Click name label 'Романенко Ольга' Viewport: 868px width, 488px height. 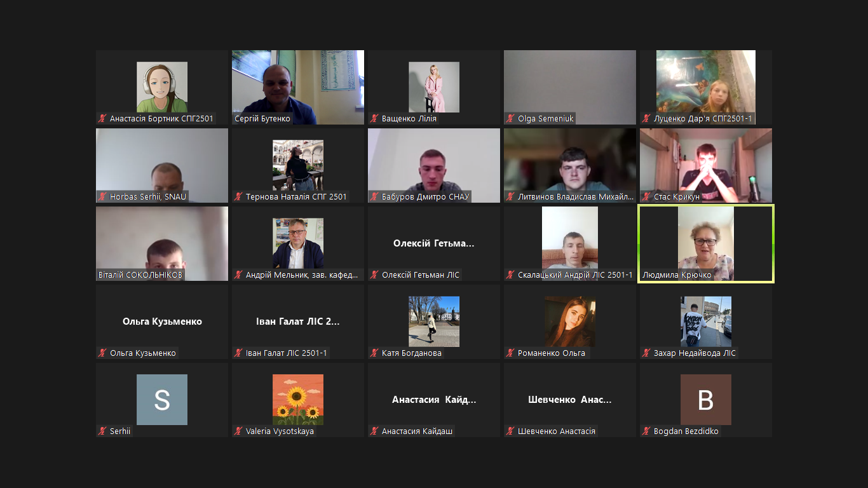pos(552,353)
